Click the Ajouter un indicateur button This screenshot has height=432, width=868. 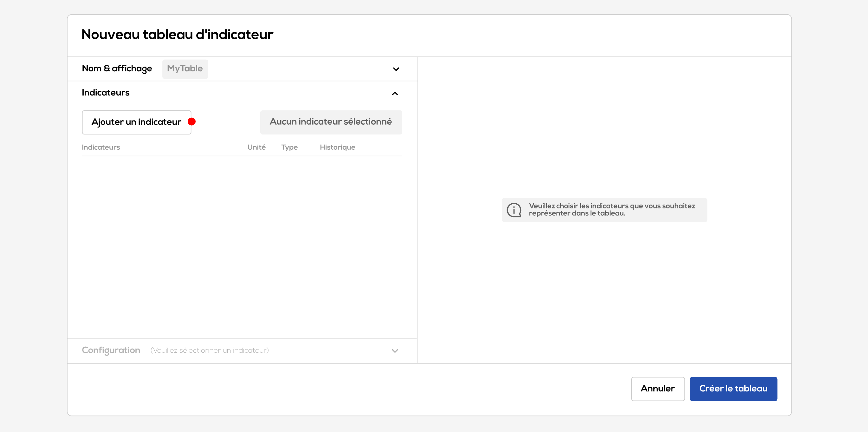pos(136,122)
